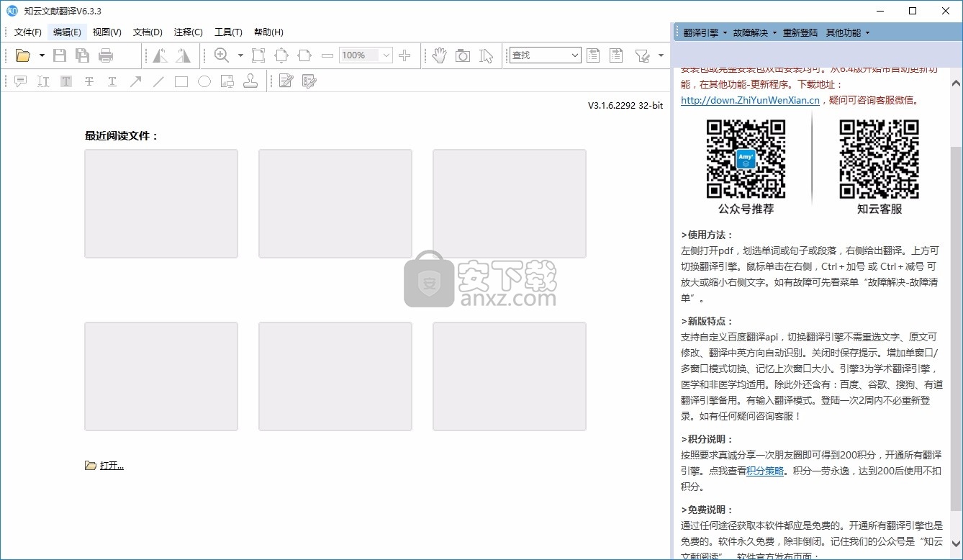
Task: Select the ellipse drawing tool
Action: pyautogui.click(x=204, y=81)
